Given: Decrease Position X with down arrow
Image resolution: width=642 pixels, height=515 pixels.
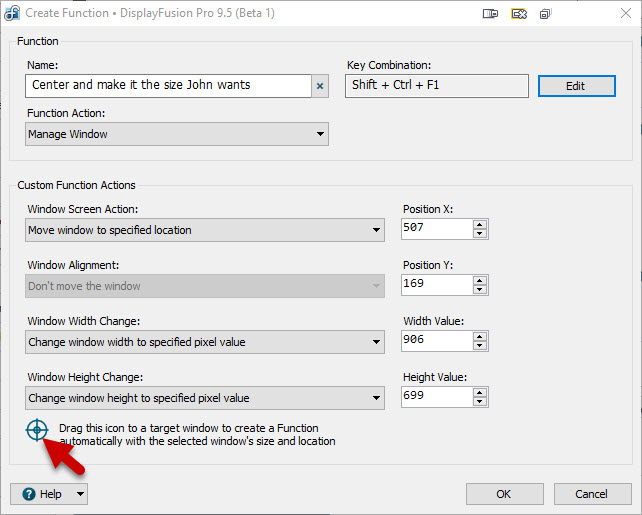Looking at the screenshot, I should pyautogui.click(x=480, y=234).
